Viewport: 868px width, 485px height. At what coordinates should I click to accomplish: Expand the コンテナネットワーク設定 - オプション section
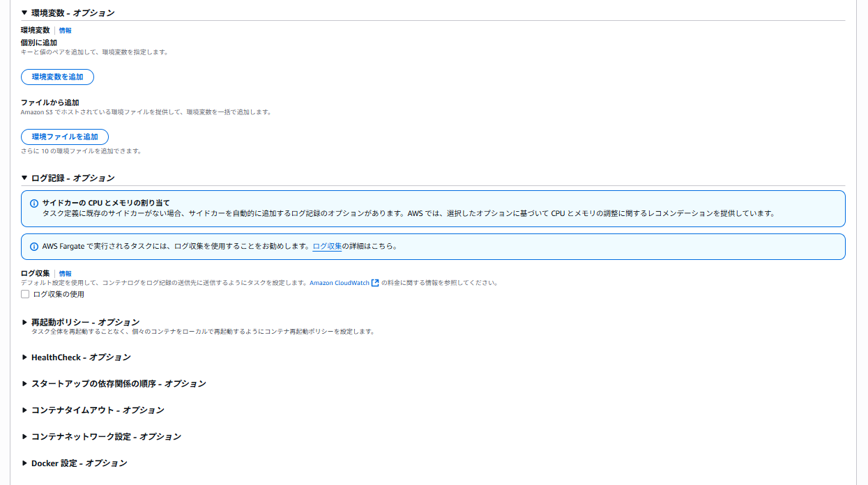pos(101,436)
